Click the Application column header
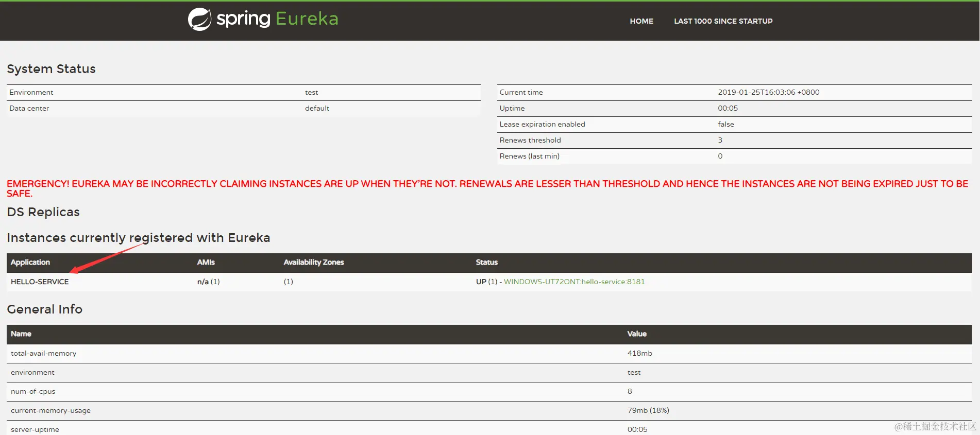The image size is (980, 435). tap(30, 262)
